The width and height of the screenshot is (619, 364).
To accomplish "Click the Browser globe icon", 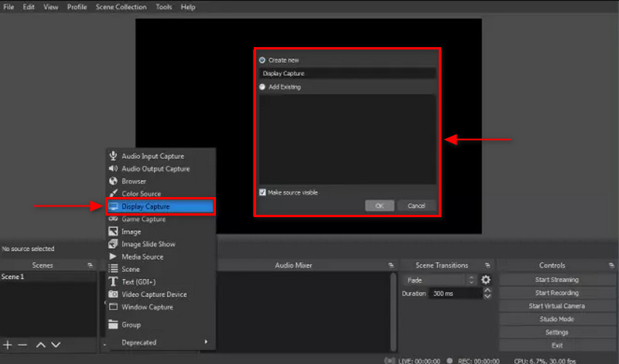I will [113, 181].
